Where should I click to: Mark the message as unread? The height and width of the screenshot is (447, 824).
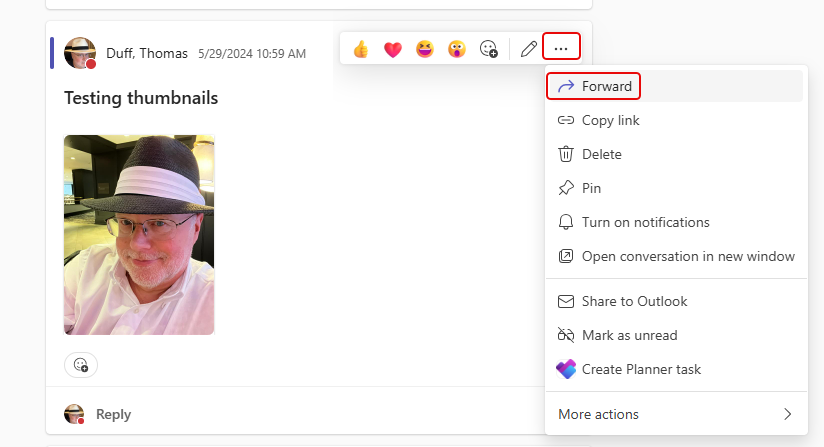point(629,335)
